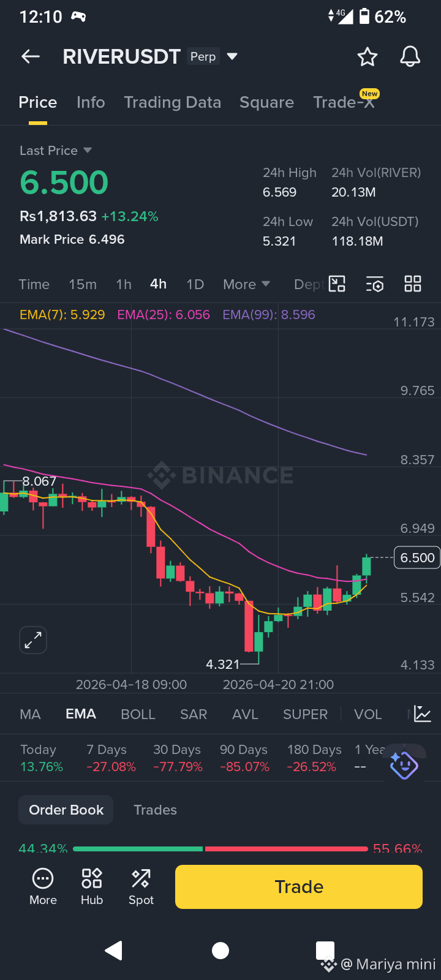Viewport: 441px width, 980px height.
Task: Expand the Last Price dropdown
Action: click(x=56, y=151)
